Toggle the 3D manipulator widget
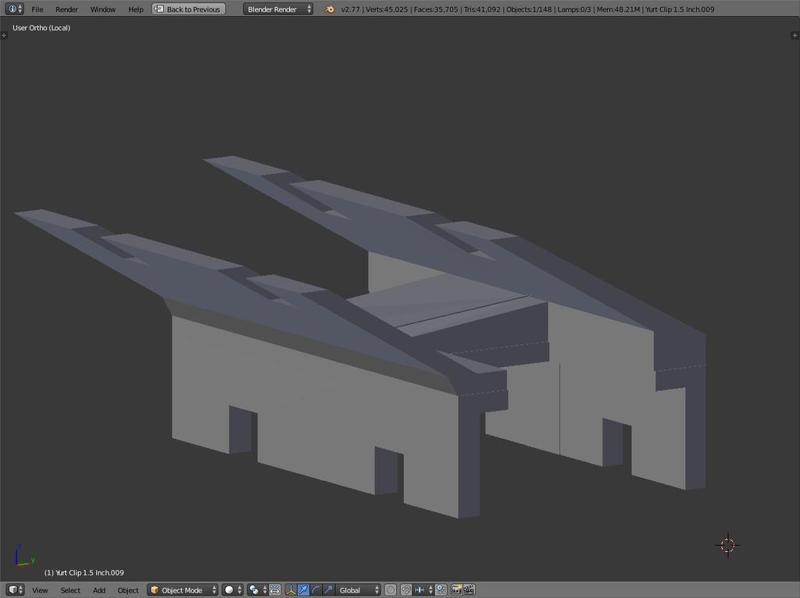This screenshot has width=800, height=598. [x=290, y=589]
